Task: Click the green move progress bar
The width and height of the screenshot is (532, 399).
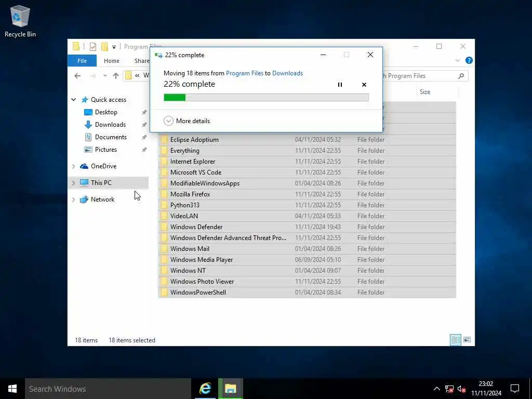Action: 266,98
